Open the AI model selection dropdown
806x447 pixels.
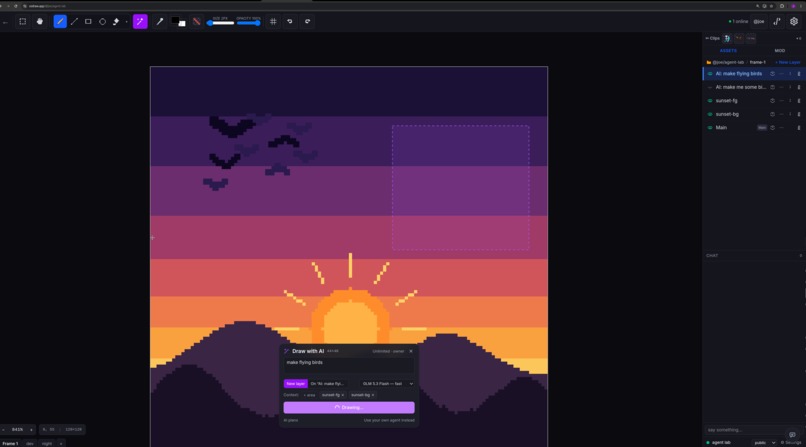[x=388, y=384]
